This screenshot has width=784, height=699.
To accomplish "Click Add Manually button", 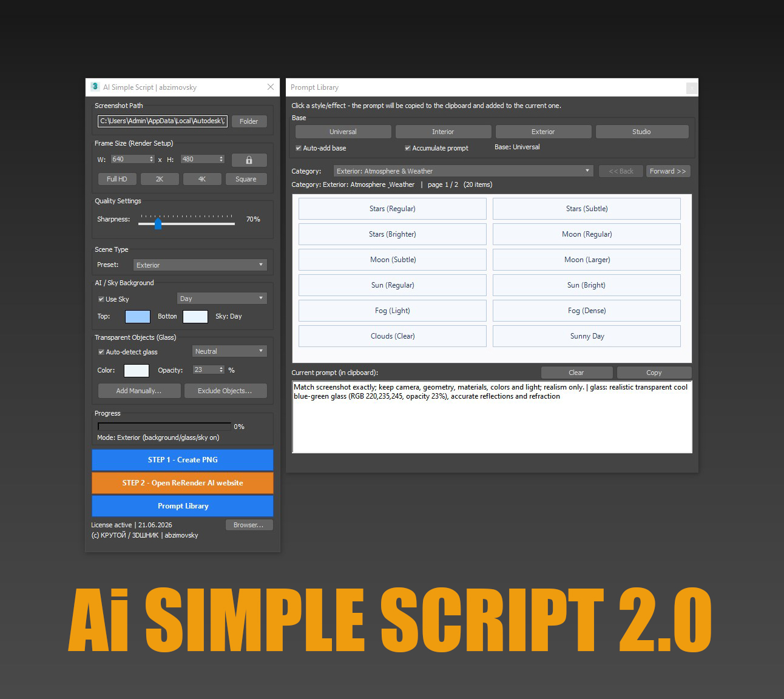I will point(139,391).
